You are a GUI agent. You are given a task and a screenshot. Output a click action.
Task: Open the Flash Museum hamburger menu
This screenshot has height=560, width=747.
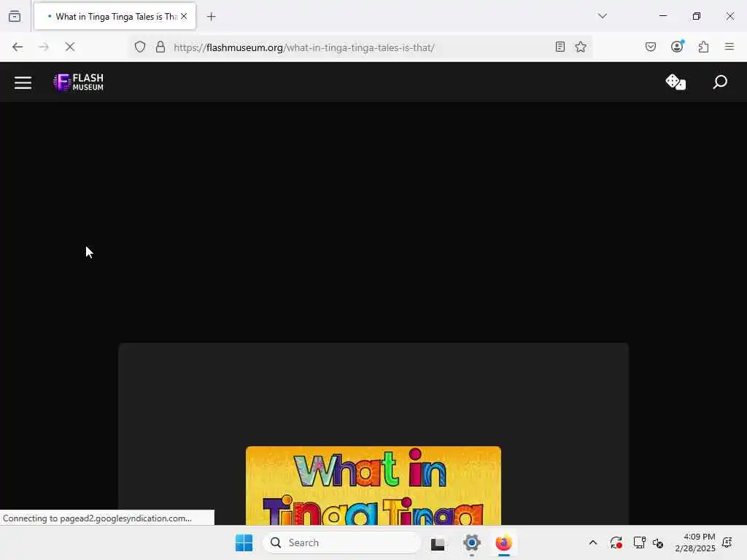pyautogui.click(x=23, y=82)
